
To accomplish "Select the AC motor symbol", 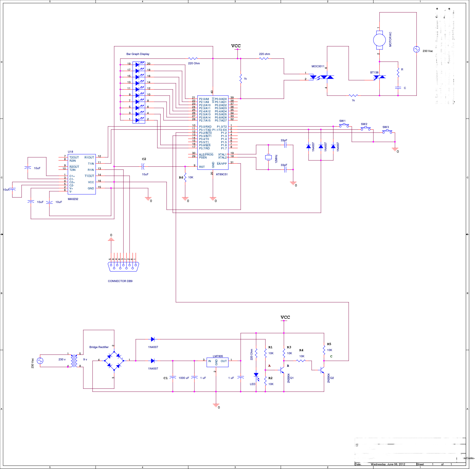I will (379, 40).
